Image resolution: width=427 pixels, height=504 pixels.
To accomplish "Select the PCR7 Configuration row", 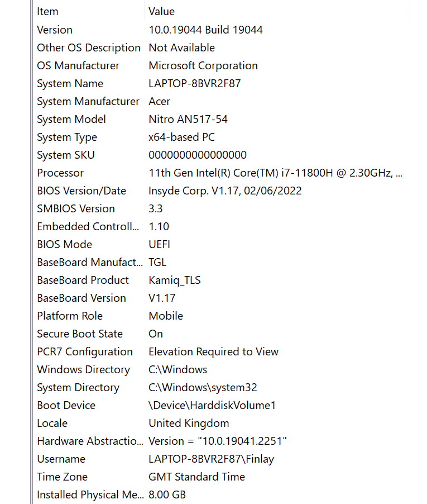I will point(222,351).
